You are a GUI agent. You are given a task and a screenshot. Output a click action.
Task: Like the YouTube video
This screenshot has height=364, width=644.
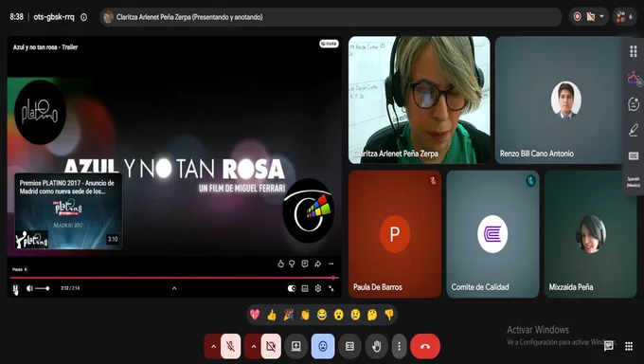(280, 264)
